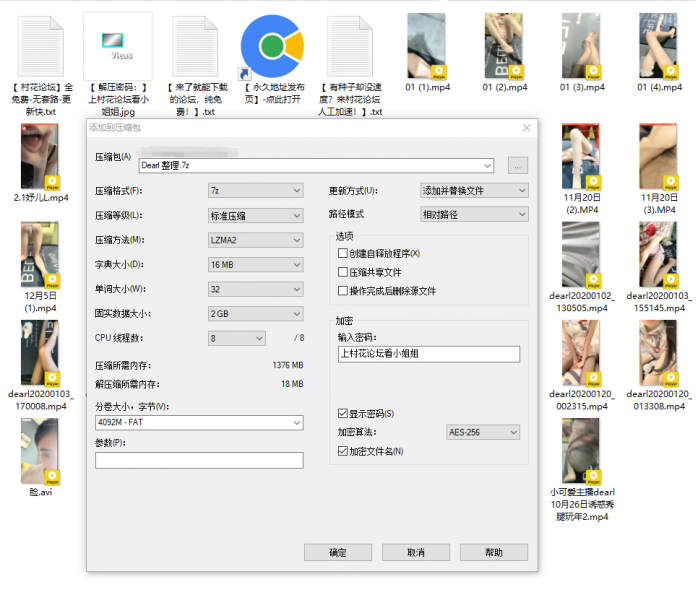698x600 pixels.
Task: Select the 12月5日 (1).mp4 file
Action: click(41, 255)
